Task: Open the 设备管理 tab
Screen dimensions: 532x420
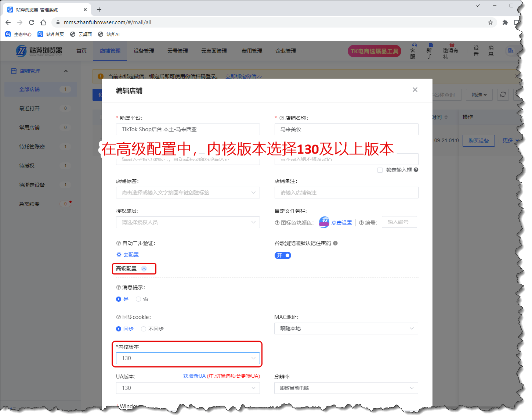Action: pos(144,51)
